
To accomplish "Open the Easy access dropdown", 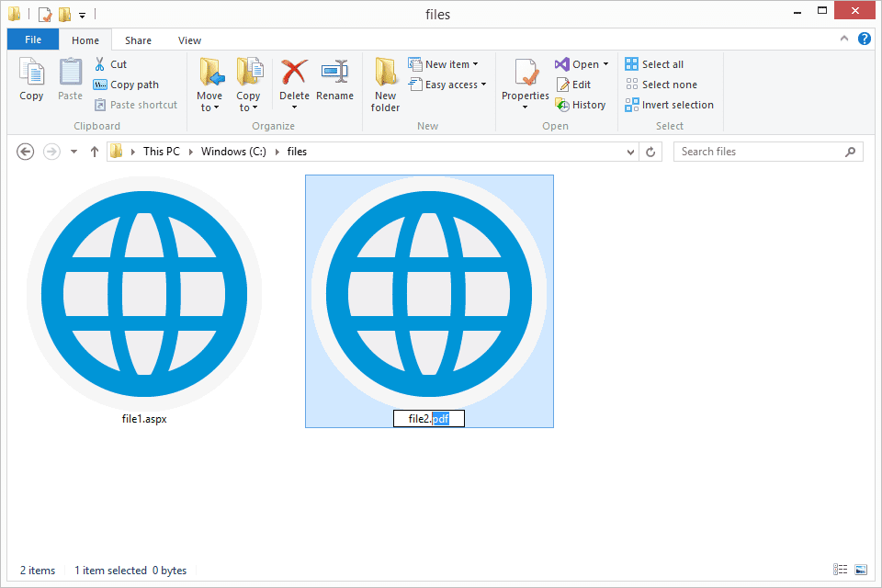I will pos(447,84).
